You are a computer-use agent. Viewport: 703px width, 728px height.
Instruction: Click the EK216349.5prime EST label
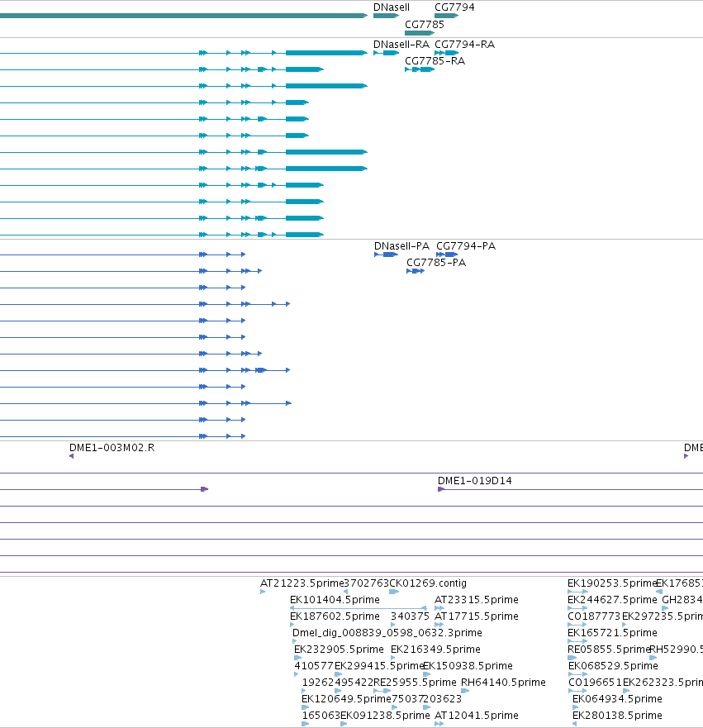pos(435,649)
